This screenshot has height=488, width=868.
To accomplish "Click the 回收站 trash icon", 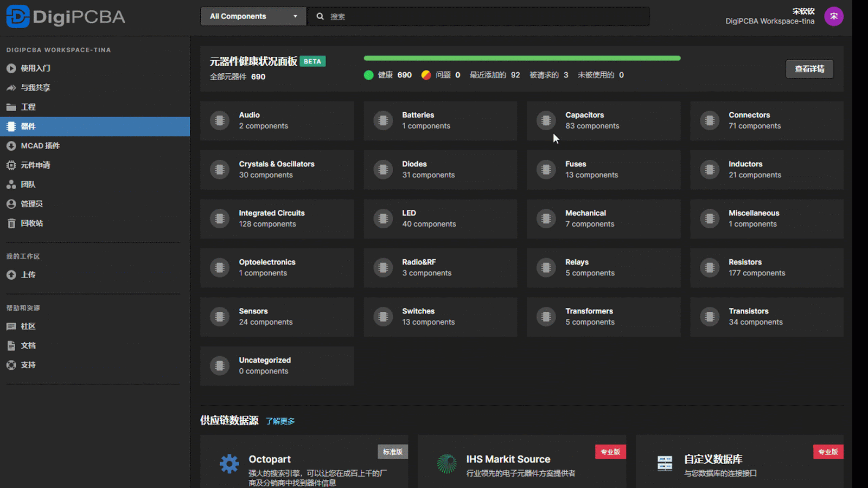I will [x=11, y=223].
